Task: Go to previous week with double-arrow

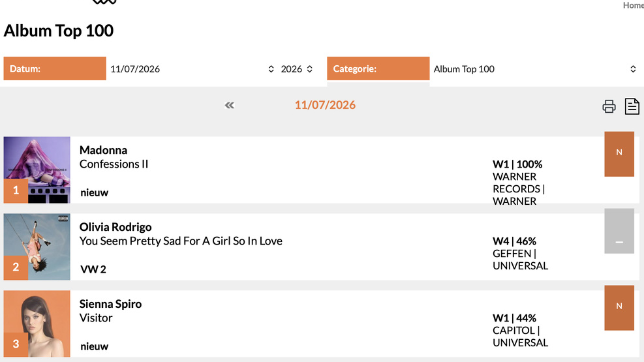Action: click(x=230, y=105)
